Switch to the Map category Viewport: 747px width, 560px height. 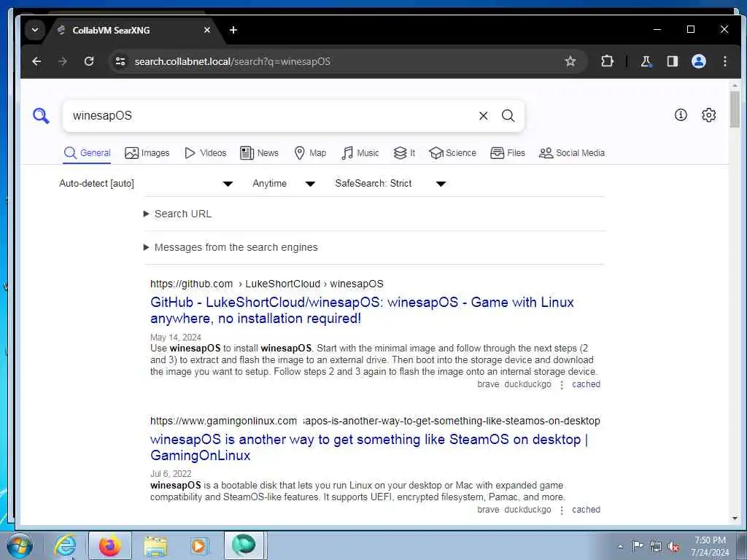[310, 153]
